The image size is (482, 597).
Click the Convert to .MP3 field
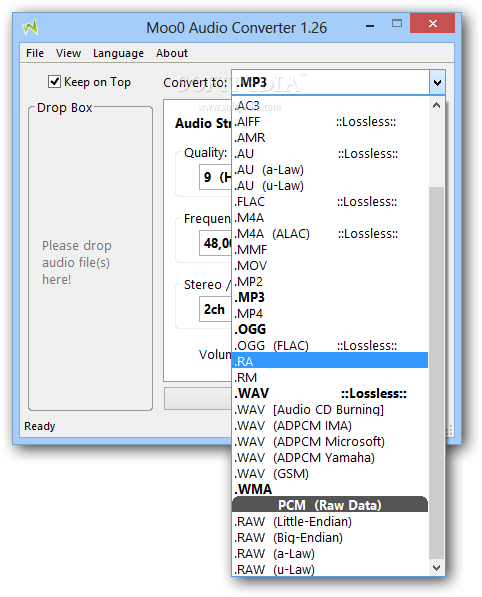(330, 82)
